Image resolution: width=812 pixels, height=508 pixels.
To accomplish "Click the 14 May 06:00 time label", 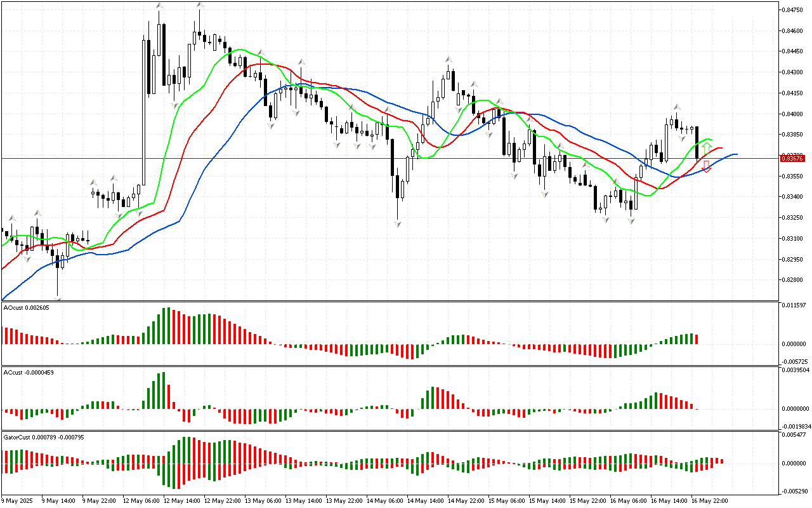I will click(384, 501).
